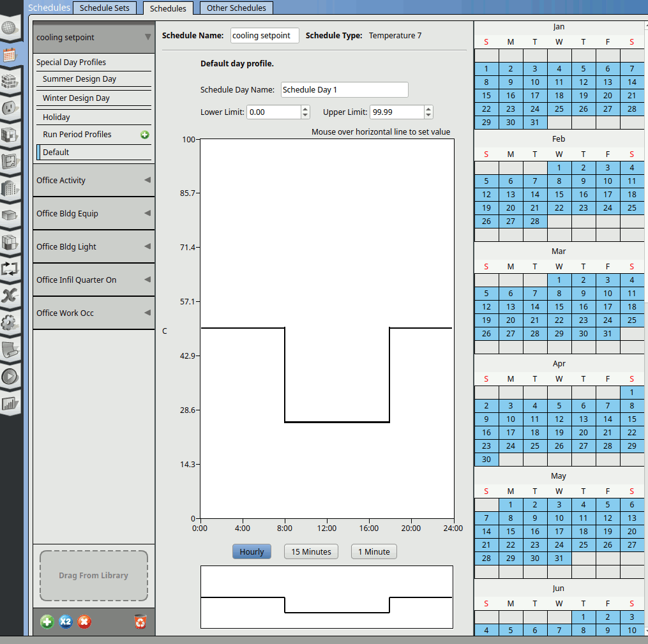Switch to 1 Minute resolution
This screenshot has height=644, width=648.
[x=373, y=551]
